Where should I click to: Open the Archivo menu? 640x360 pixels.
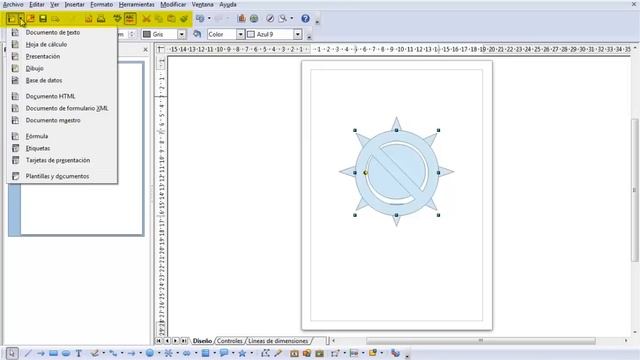(13, 4)
